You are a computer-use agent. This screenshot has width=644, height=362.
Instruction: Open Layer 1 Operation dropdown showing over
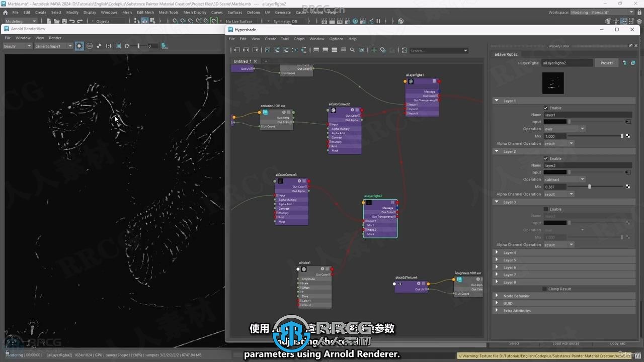[x=564, y=129]
